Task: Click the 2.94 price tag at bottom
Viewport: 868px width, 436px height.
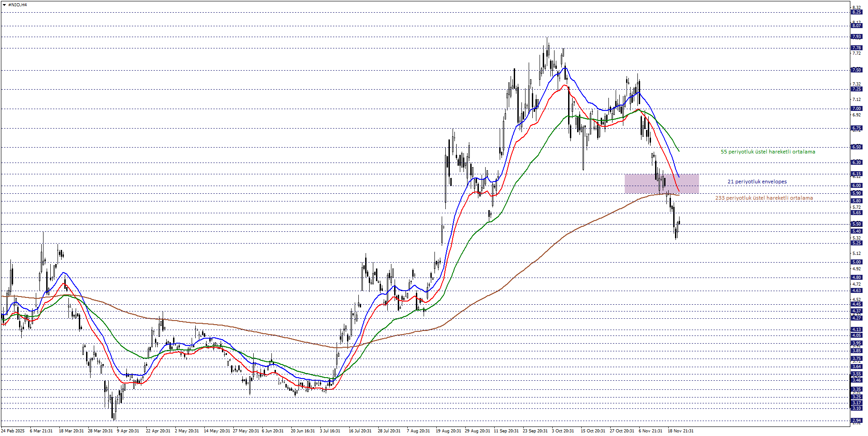Action: point(856,421)
